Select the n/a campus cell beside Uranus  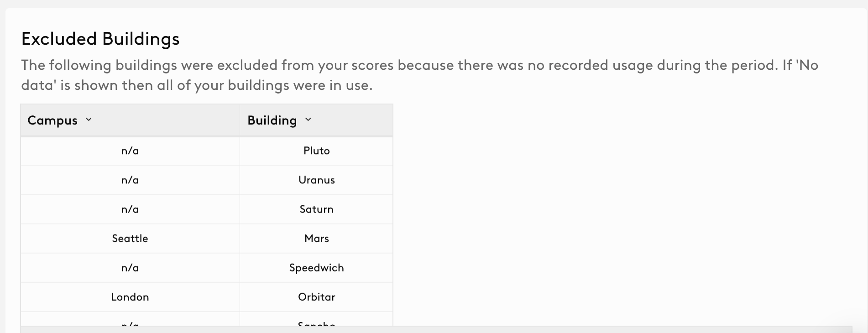pos(130,180)
